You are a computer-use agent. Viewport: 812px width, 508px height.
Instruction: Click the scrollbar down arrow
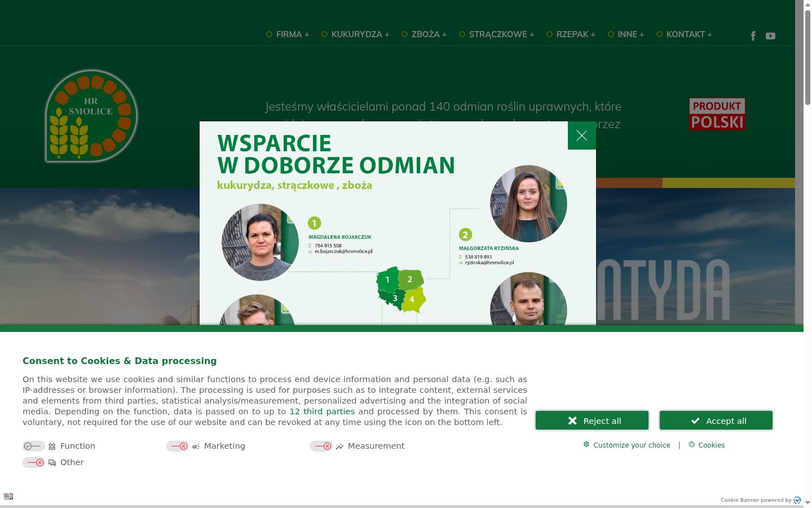tap(807, 502)
